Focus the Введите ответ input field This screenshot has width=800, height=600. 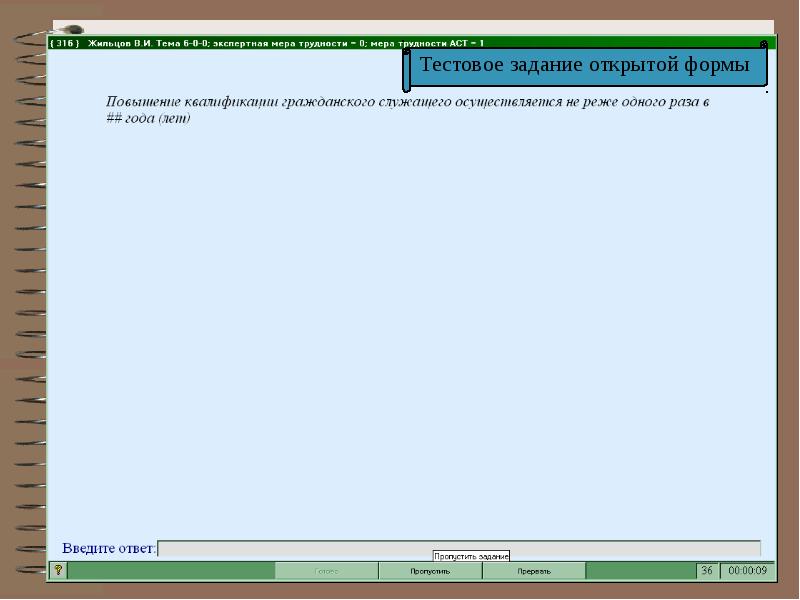point(460,548)
